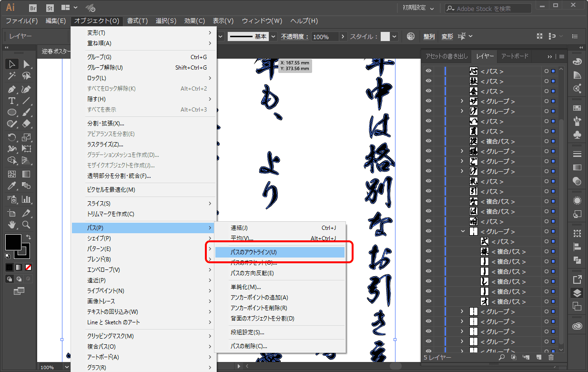Select the Paintbrush tool
The image size is (588, 372).
tap(27, 113)
